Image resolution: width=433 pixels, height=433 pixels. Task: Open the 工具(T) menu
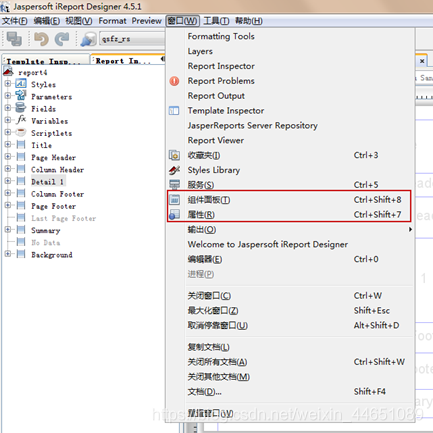click(x=216, y=21)
